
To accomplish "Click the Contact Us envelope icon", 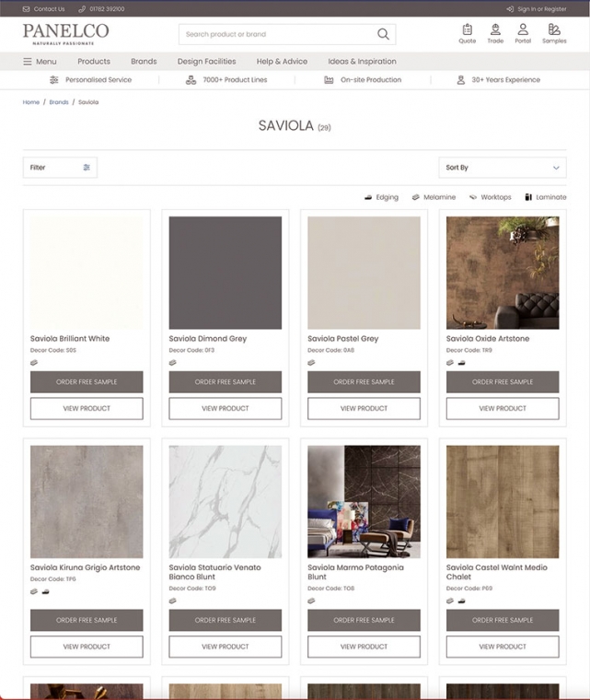I will tap(27, 9).
